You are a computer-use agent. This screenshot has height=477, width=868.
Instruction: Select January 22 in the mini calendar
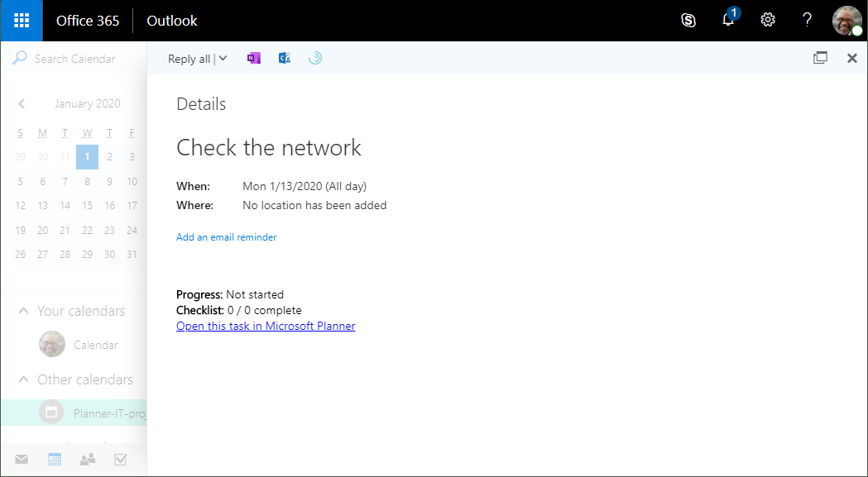88,230
